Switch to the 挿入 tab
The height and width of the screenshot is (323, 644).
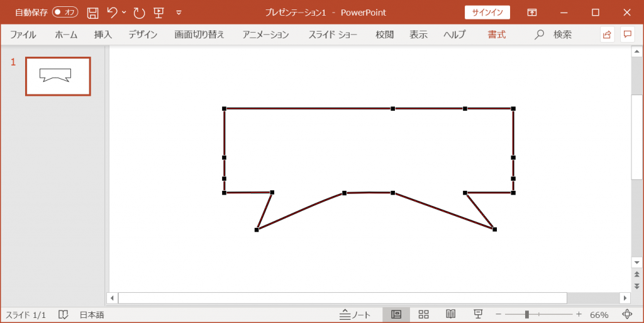coord(103,35)
